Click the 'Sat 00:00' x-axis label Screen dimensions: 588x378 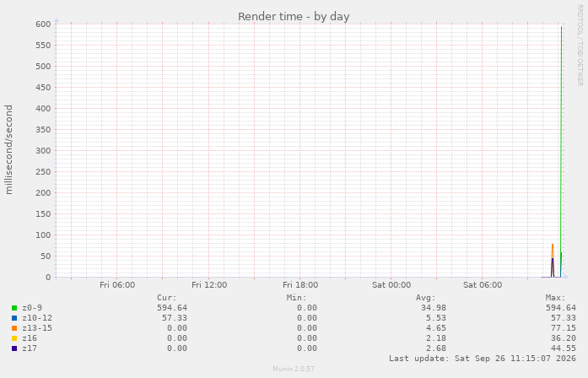coord(391,285)
